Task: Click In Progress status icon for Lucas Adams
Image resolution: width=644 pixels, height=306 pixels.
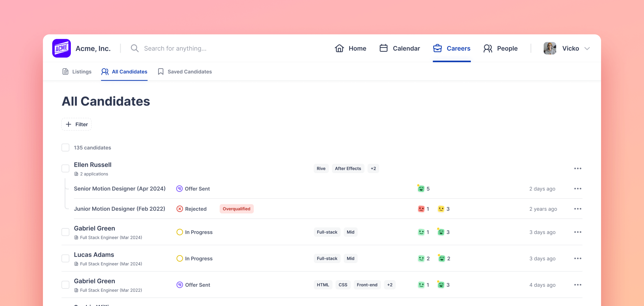Action: click(x=180, y=258)
